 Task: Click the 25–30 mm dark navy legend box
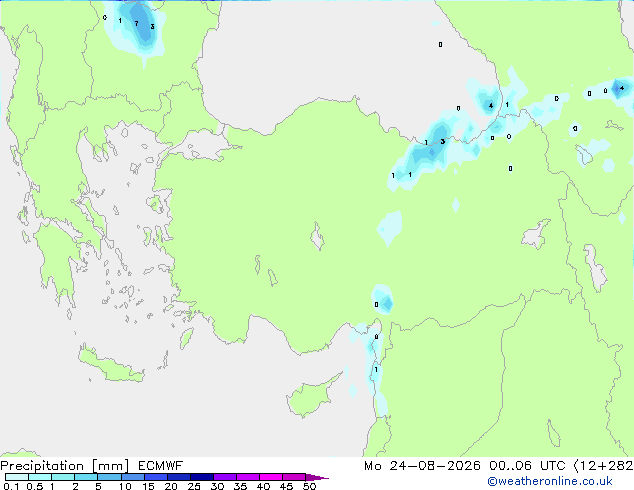[x=202, y=477]
